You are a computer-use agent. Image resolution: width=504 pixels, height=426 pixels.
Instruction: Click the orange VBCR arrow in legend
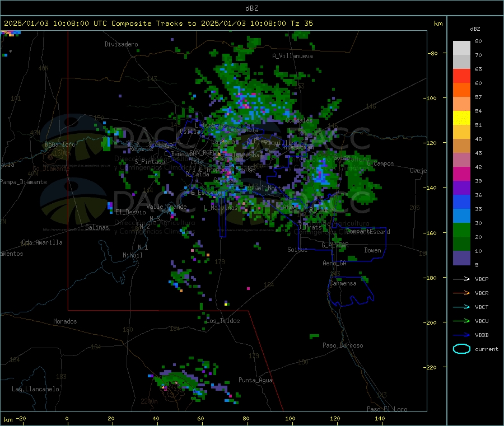point(461,293)
